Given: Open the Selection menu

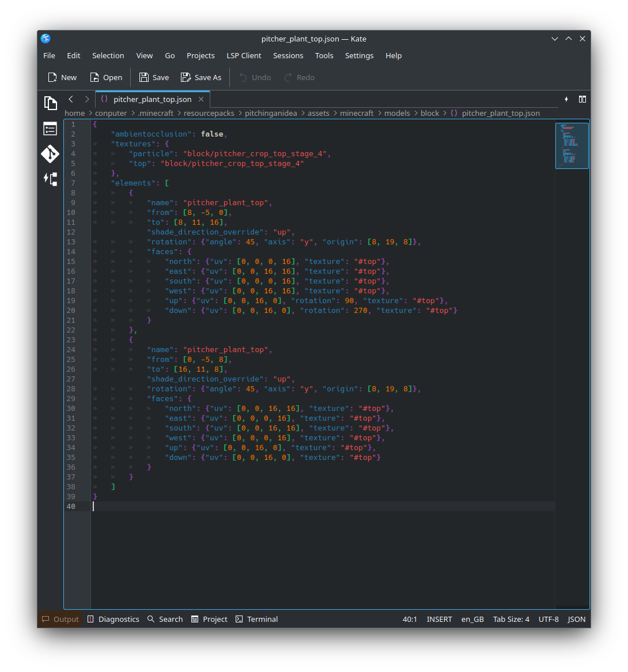Looking at the screenshot, I should [x=108, y=56].
